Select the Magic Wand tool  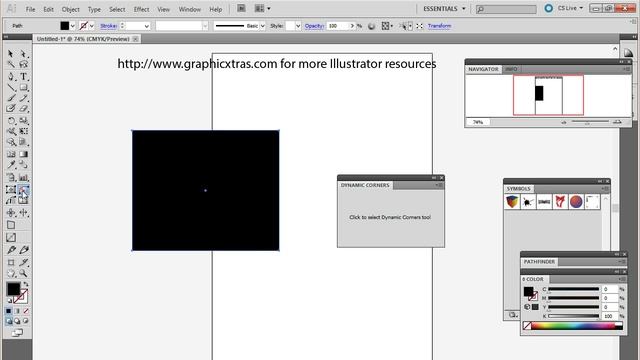(11, 64)
